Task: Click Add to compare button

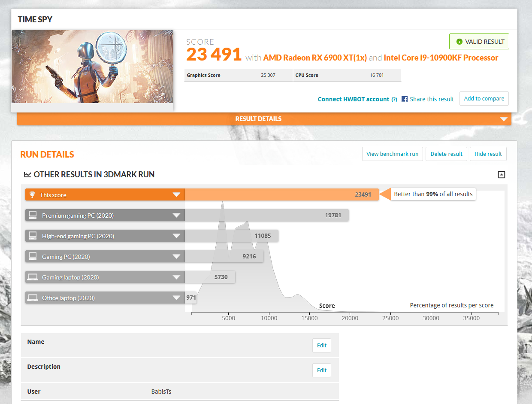Action: point(484,98)
